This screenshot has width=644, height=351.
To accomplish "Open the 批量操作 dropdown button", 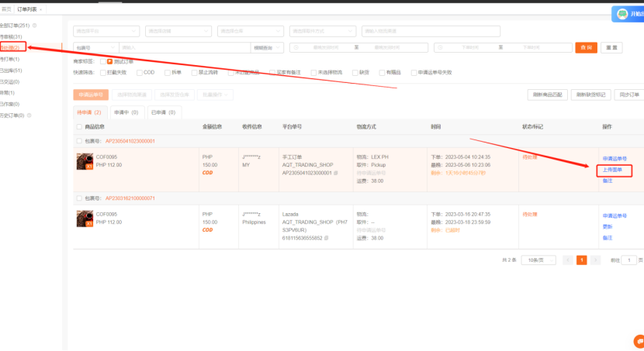I will point(215,95).
